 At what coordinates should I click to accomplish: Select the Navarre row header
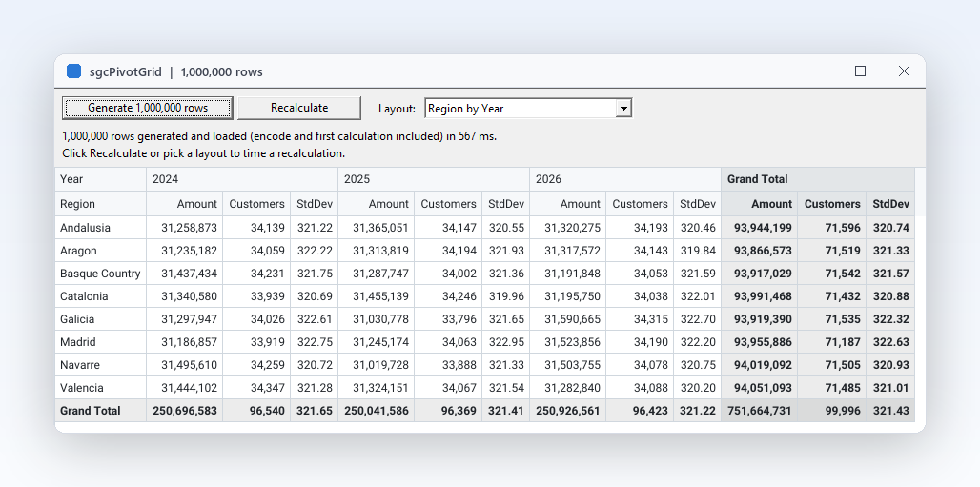click(x=101, y=365)
